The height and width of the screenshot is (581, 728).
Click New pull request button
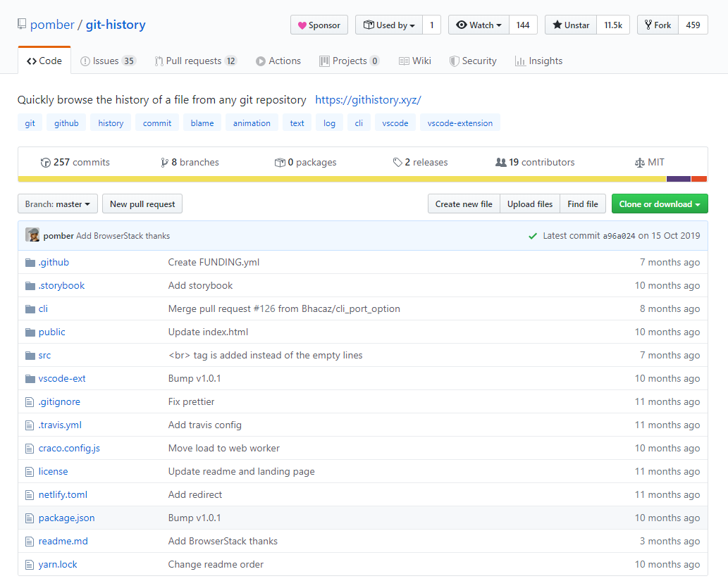point(142,204)
